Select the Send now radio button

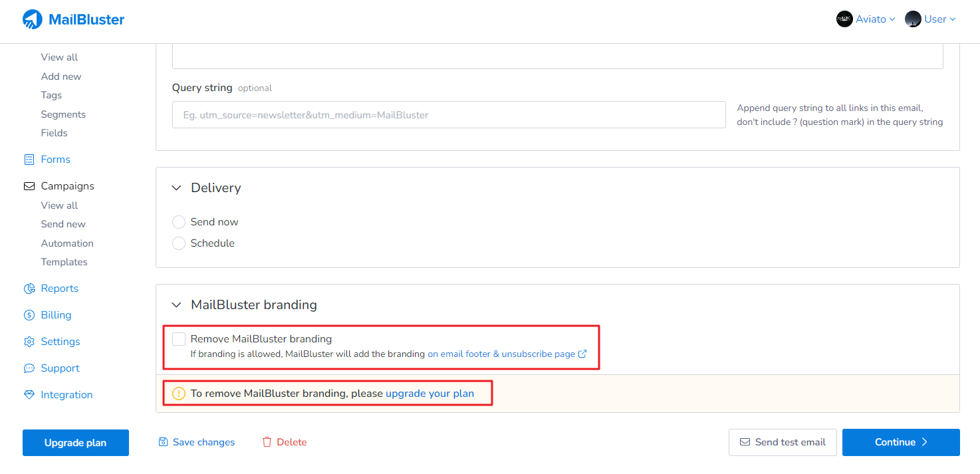179,222
